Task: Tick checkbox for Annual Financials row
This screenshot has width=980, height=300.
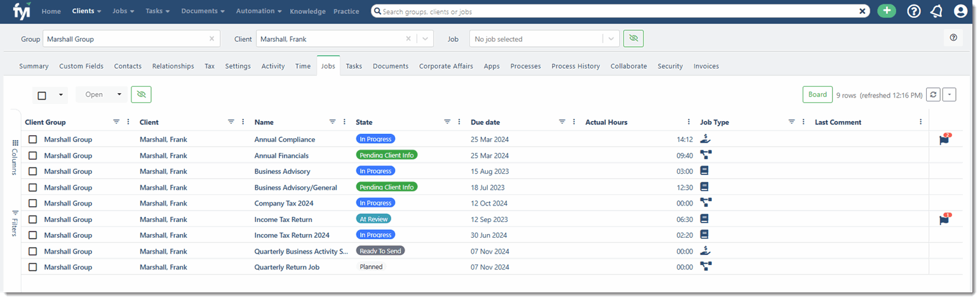Action: point(32,155)
